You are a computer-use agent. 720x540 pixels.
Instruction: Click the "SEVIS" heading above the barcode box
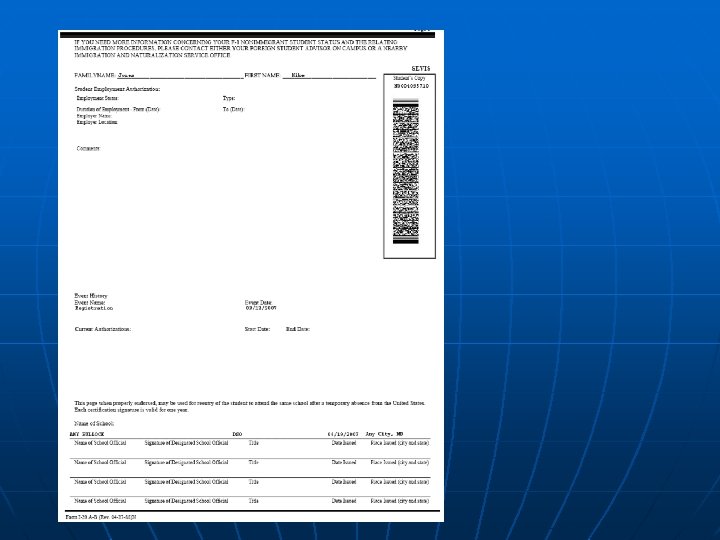(x=421, y=68)
